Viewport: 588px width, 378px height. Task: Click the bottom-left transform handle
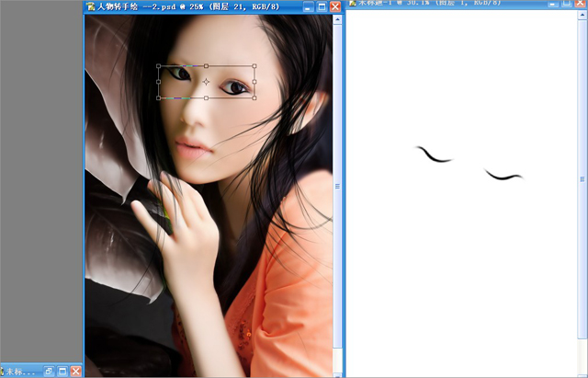(159, 98)
